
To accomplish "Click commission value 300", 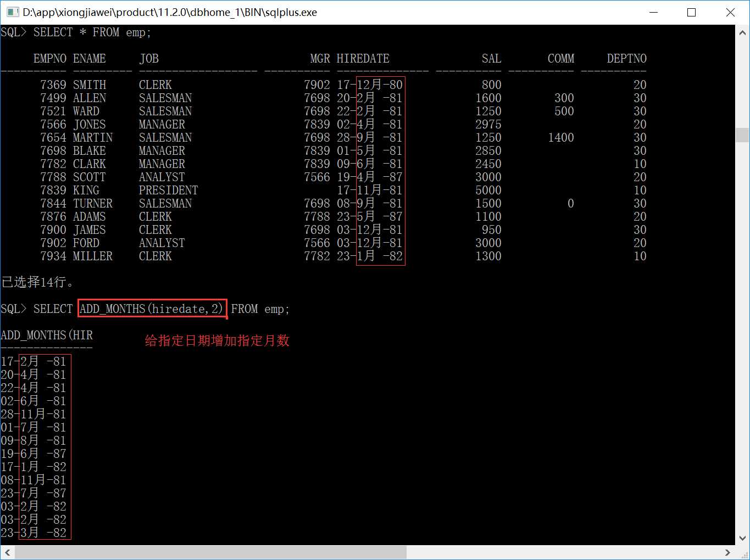I will pyautogui.click(x=564, y=98).
